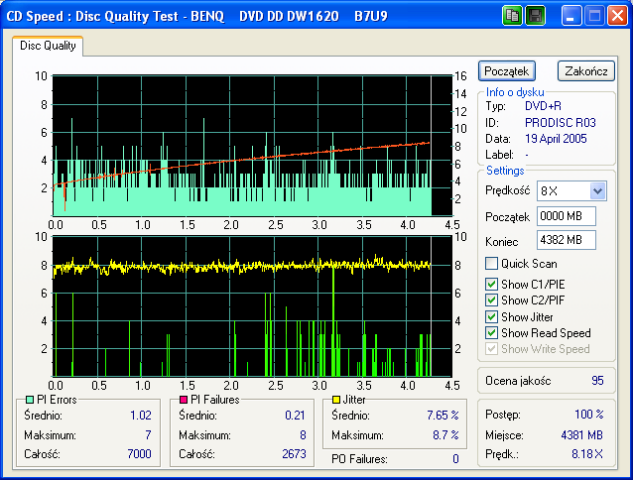The width and height of the screenshot is (633, 480).
Task: Click the PI Errors cyan color swatch
Action: point(29,400)
